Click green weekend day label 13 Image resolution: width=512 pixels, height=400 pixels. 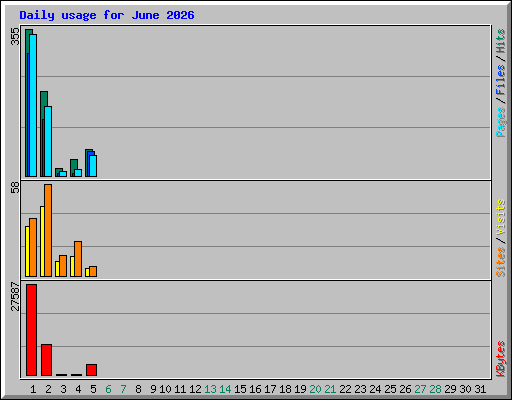(210, 389)
